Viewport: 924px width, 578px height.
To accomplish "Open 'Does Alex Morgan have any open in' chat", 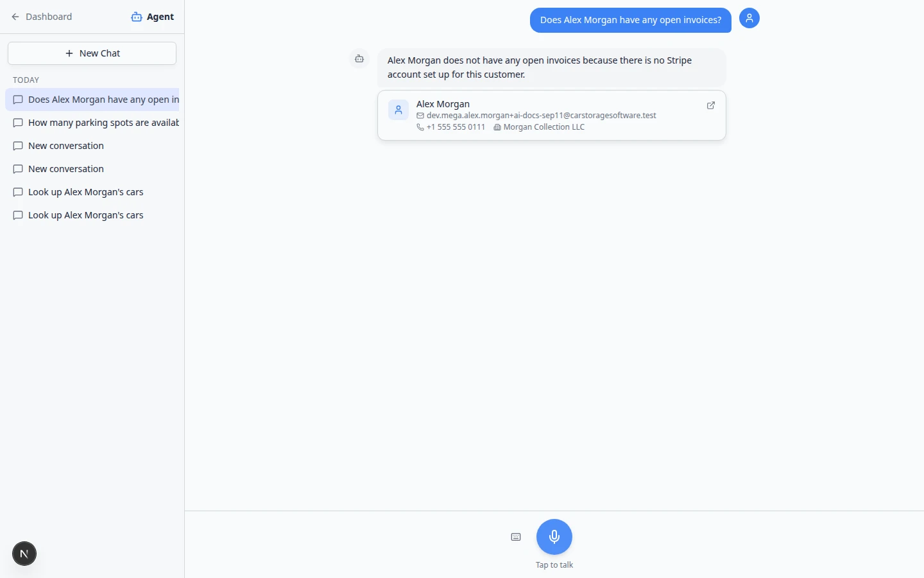I will coord(92,100).
